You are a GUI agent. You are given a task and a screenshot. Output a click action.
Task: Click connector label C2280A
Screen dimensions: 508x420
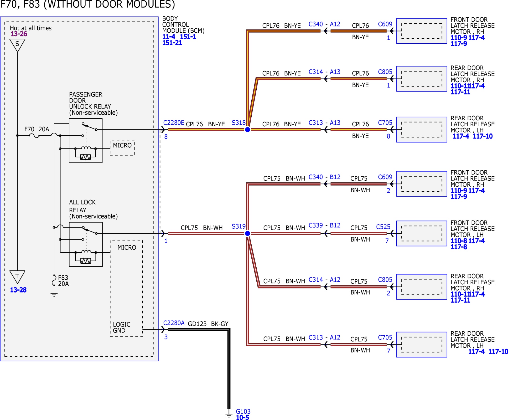[x=174, y=323]
